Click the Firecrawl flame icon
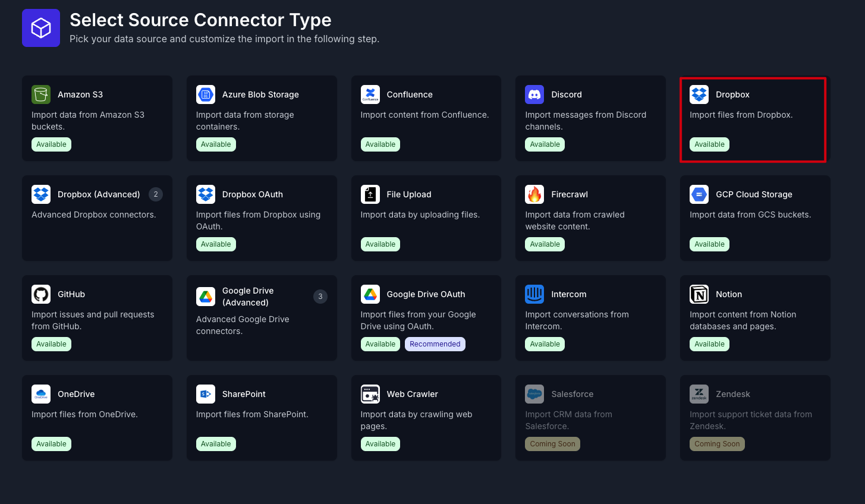Viewport: 865px width, 504px height. (534, 194)
